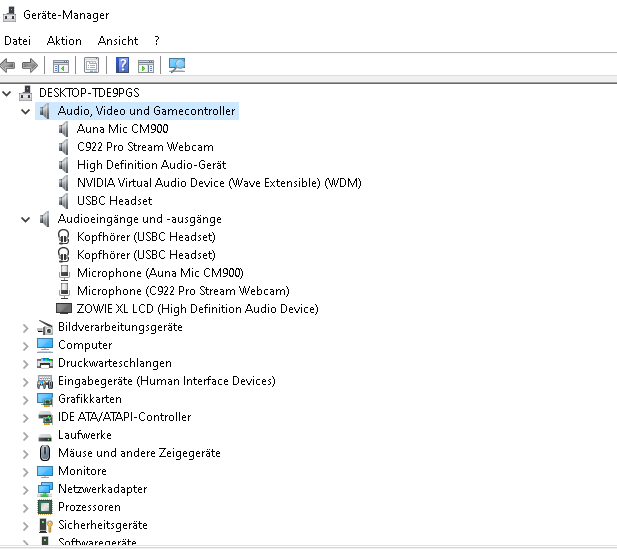Screen dimensions: 617x549
Task: Click the speaker icon beside High Definition Audio-Gerät
Action: 63,165
